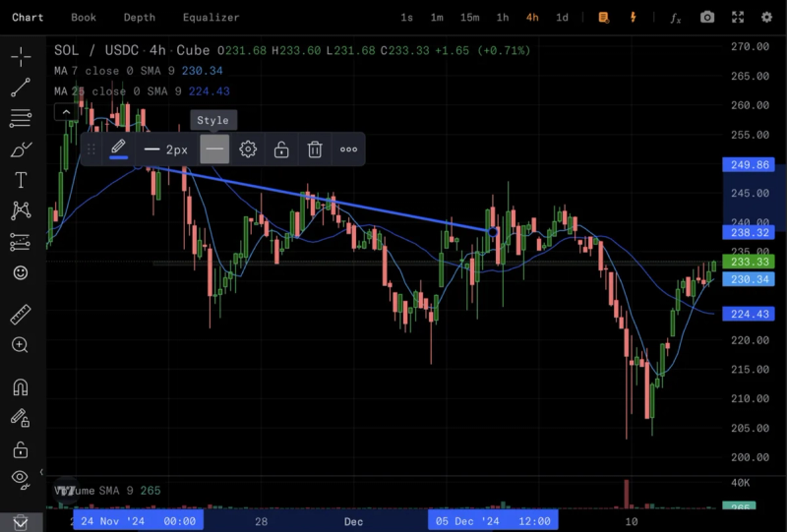Select the 1d timeframe
This screenshot has height=532, width=787.
pos(562,18)
